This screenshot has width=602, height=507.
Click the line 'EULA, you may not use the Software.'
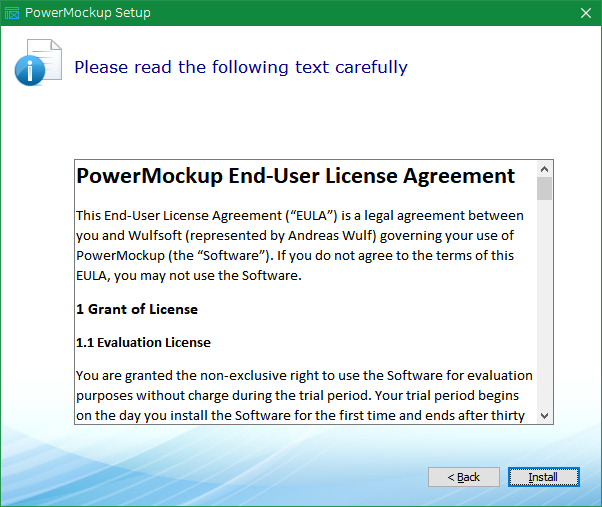coord(189,276)
